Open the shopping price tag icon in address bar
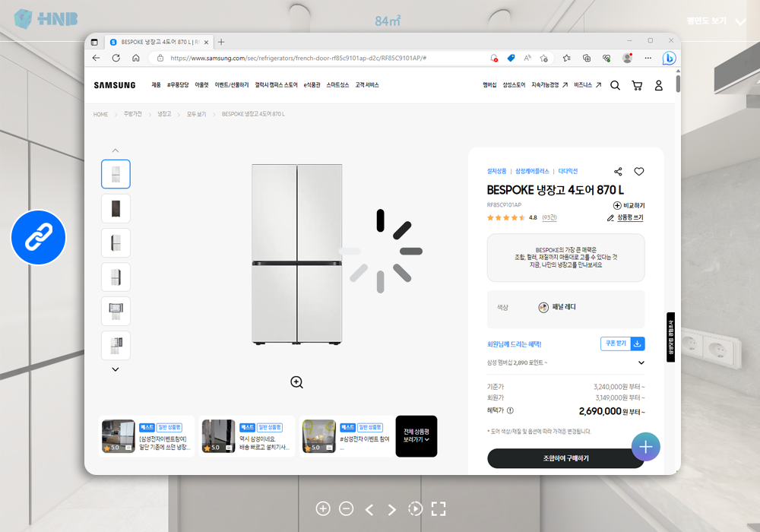 [x=511, y=59]
